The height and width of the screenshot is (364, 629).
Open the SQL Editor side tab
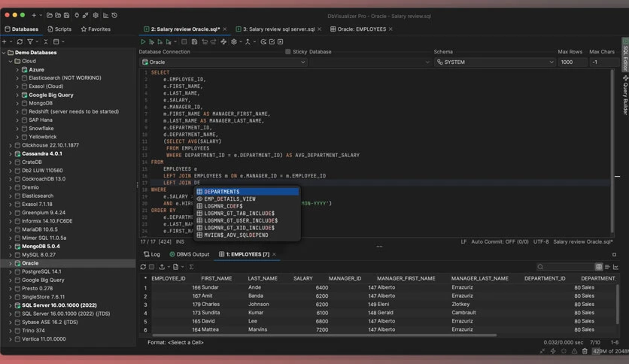tap(625, 54)
